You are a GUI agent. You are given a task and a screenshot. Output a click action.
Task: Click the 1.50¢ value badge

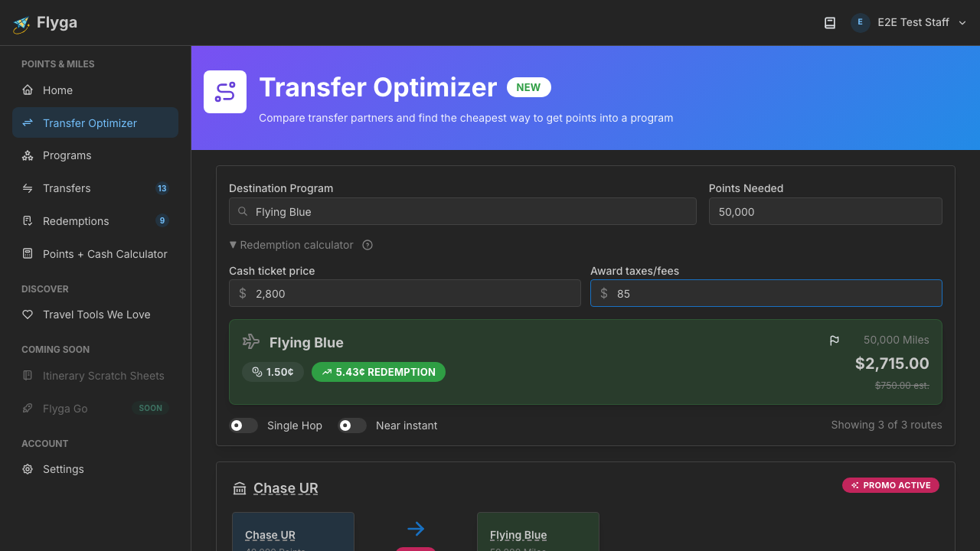coord(273,372)
